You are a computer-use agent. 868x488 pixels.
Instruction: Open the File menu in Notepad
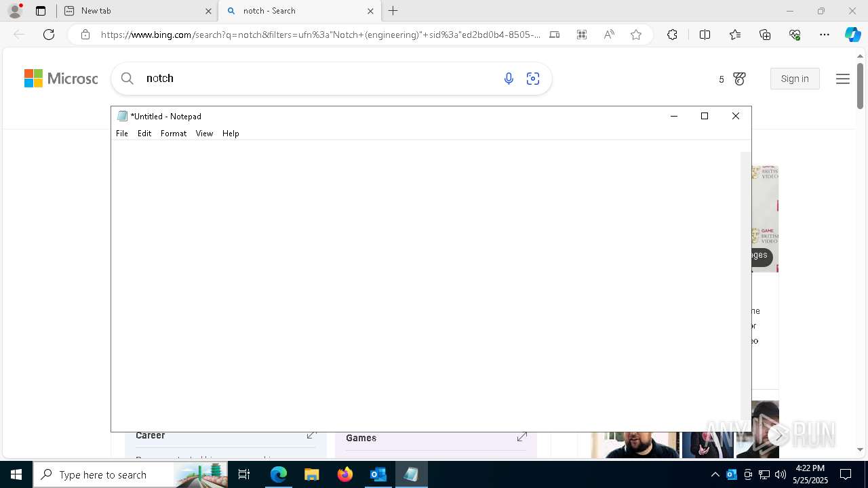click(x=122, y=134)
